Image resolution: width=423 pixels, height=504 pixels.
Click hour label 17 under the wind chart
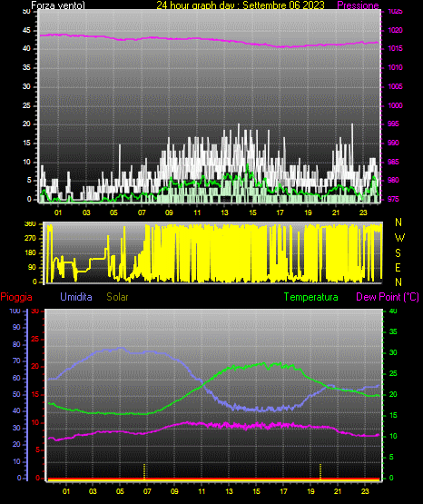tap(280, 212)
